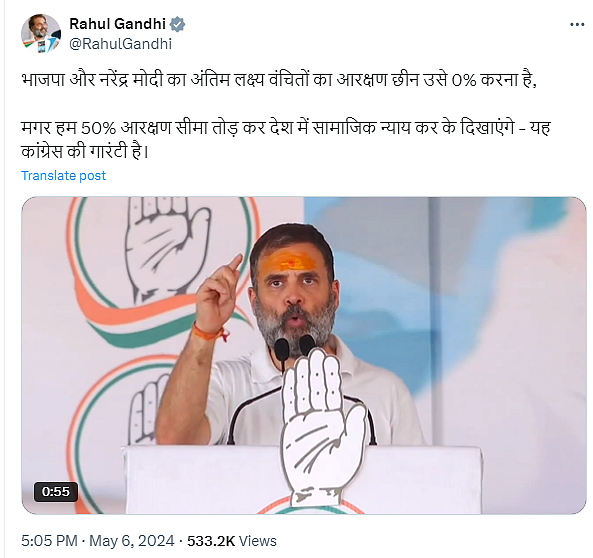View the 533.2K Views count
This screenshot has width=593, height=558.
pos(232,541)
